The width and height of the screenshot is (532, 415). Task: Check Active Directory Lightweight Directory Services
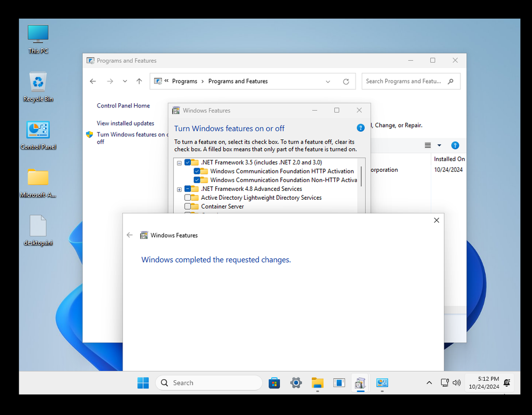pos(187,198)
